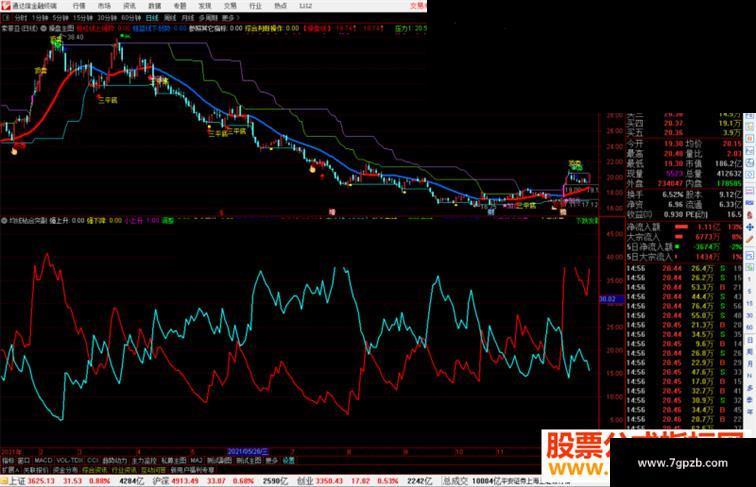This screenshot has width=756, height=487.
Task: Click the 上证 3625.13 index in status bar
Action: [x=32, y=481]
